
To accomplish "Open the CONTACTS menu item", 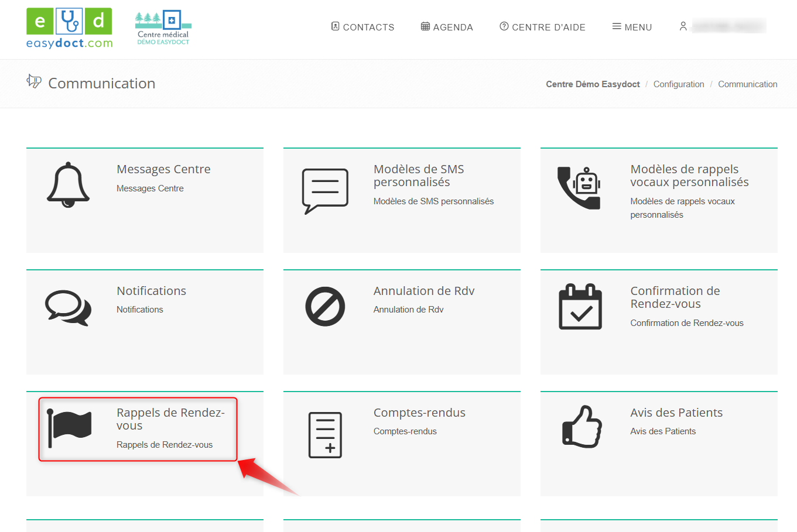I will [362, 27].
